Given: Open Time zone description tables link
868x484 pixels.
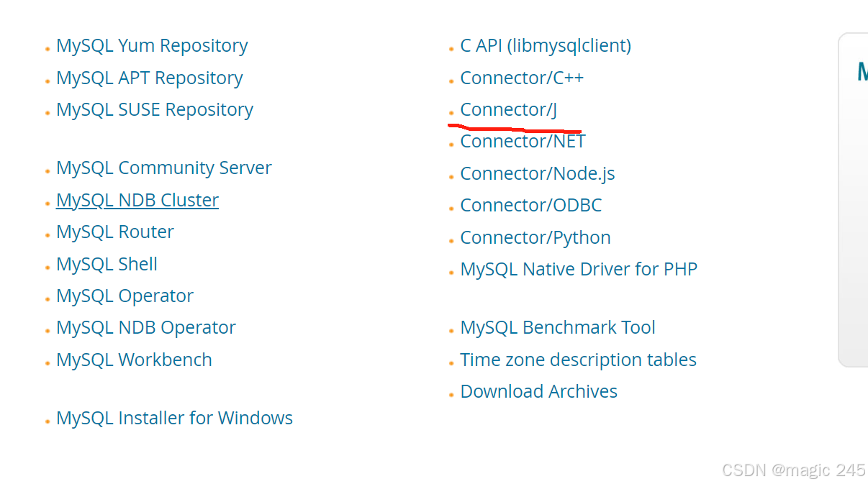Looking at the screenshot, I should point(579,360).
